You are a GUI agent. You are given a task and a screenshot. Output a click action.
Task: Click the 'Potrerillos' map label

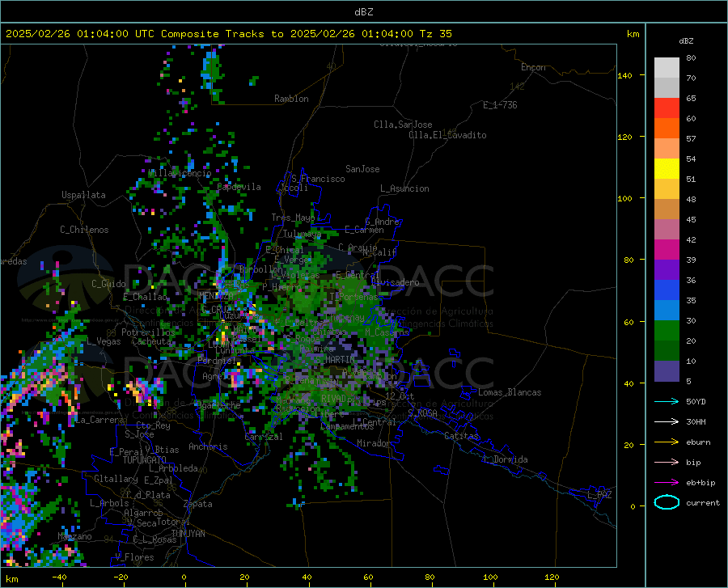[x=148, y=332]
